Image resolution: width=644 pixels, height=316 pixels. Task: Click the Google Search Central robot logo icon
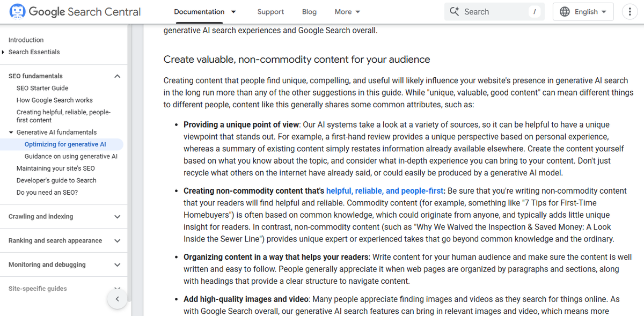17,11
